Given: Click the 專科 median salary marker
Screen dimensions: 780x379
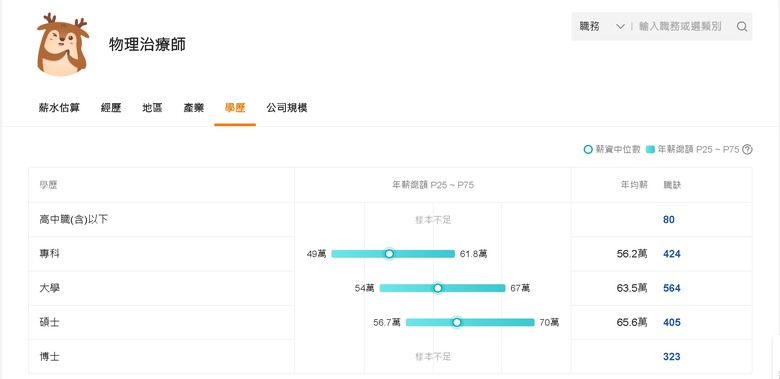Looking at the screenshot, I should 390,254.
